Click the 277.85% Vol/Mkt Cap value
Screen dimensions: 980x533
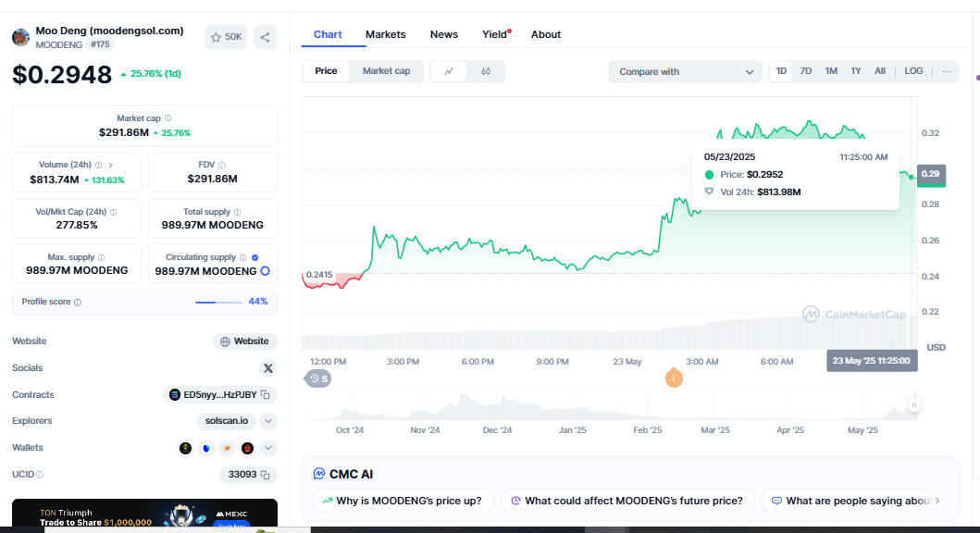[77, 225]
